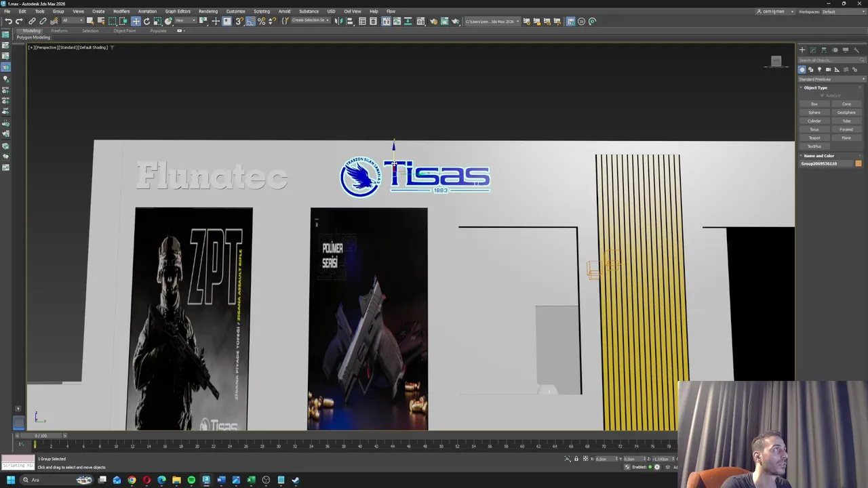Open the selection filter All dropdown

point(73,21)
